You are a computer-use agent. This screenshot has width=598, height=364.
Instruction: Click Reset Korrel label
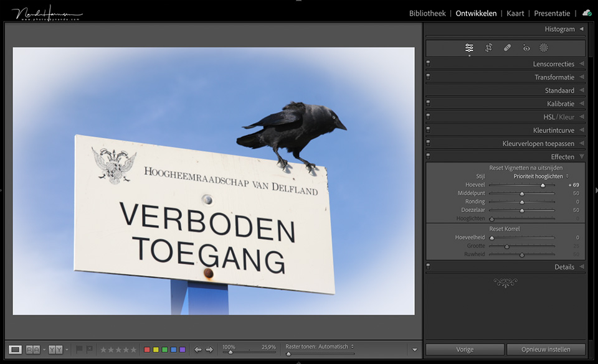point(504,229)
